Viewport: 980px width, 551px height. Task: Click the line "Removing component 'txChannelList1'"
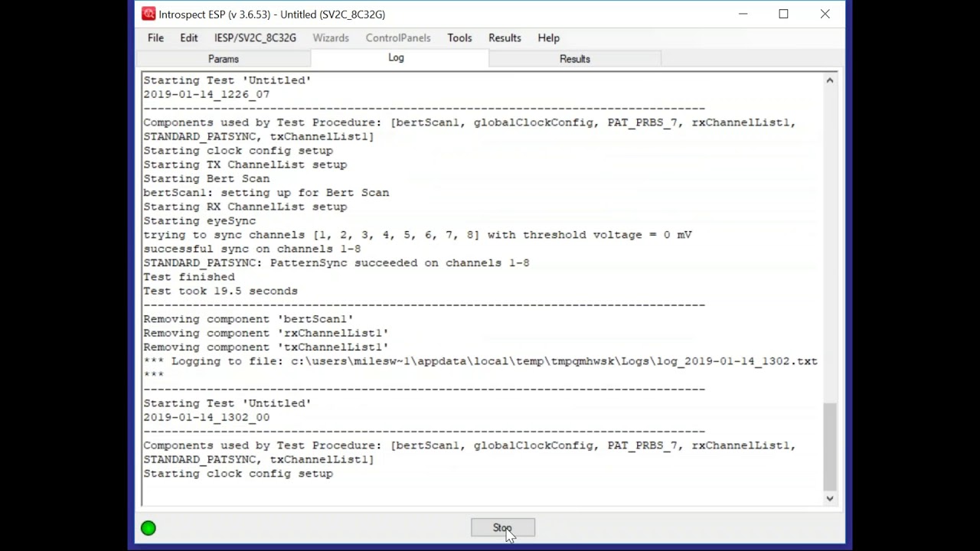coord(266,347)
